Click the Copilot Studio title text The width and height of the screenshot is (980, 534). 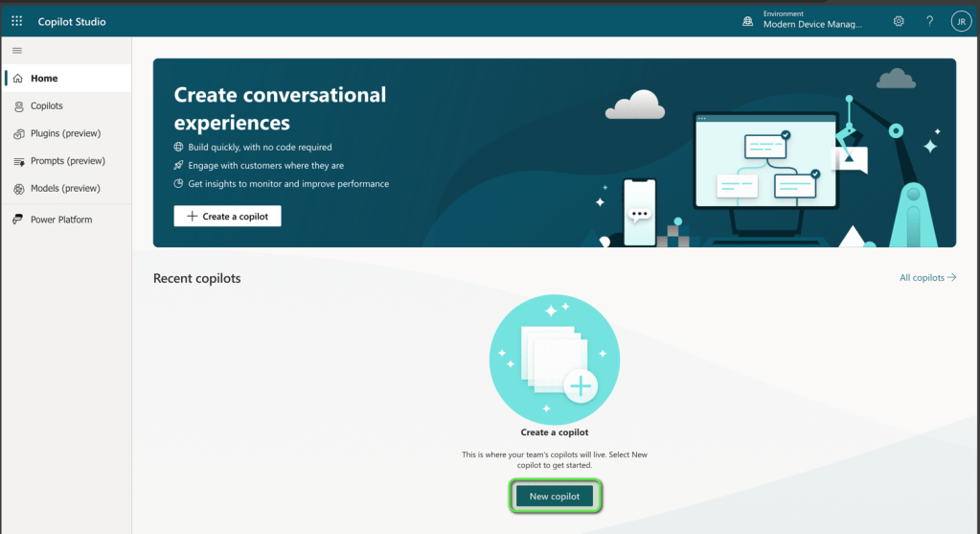coord(72,21)
